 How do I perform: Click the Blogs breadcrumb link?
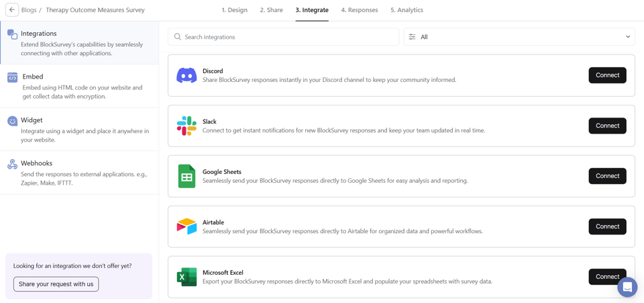pyautogui.click(x=29, y=10)
